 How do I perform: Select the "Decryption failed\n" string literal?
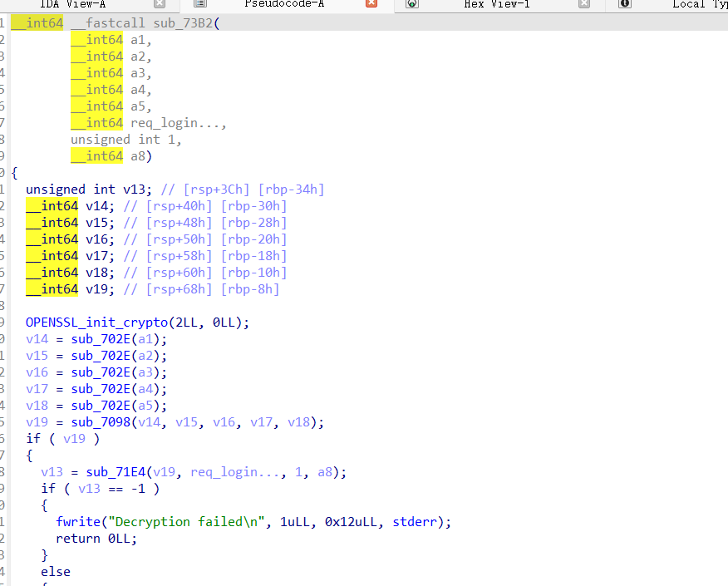click(x=187, y=522)
